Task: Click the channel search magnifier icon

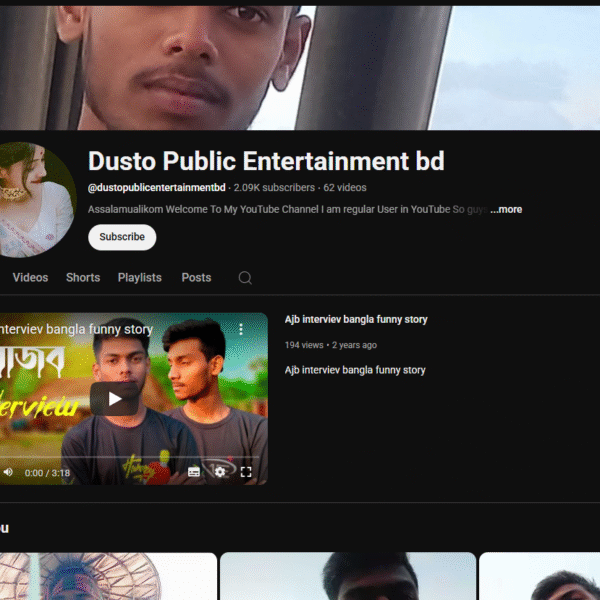Action: click(245, 278)
